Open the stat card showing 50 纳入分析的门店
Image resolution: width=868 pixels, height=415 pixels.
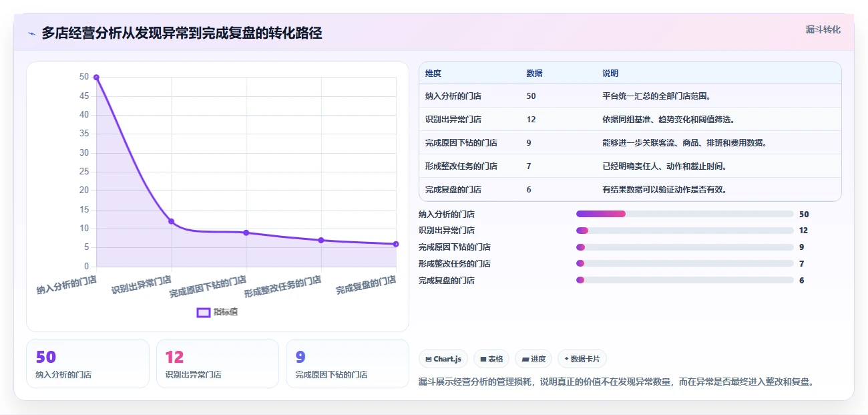tap(87, 364)
